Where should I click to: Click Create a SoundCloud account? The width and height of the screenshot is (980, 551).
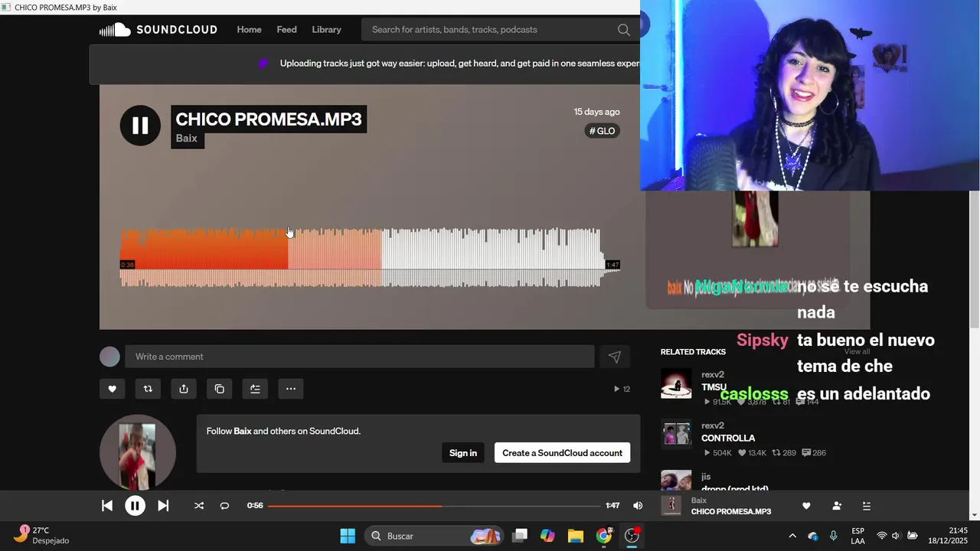tap(562, 453)
